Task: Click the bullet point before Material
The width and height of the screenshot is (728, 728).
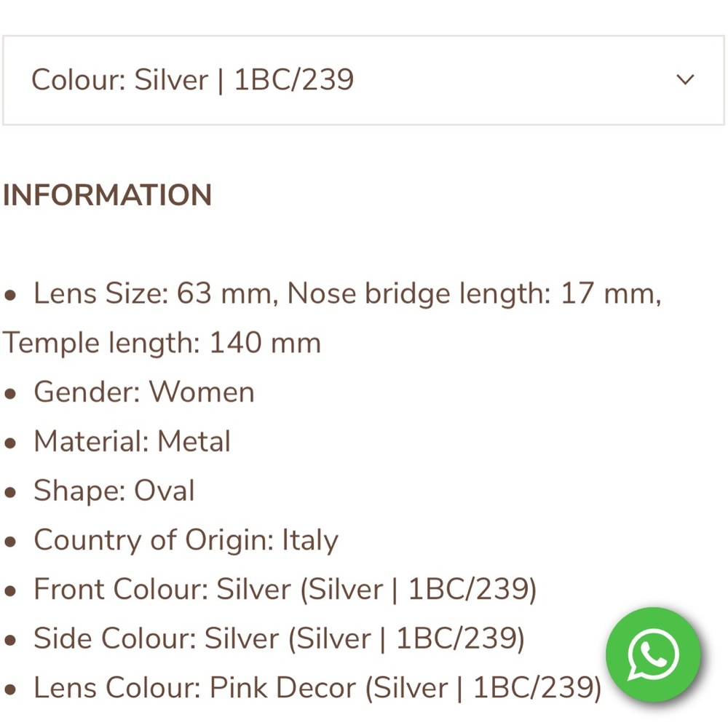Action: pyautogui.click(x=10, y=443)
